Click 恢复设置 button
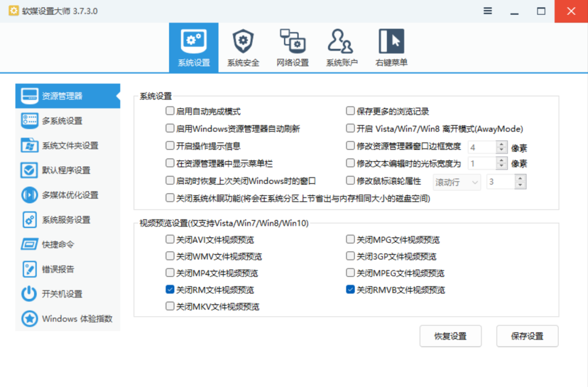 (x=450, y=336)
